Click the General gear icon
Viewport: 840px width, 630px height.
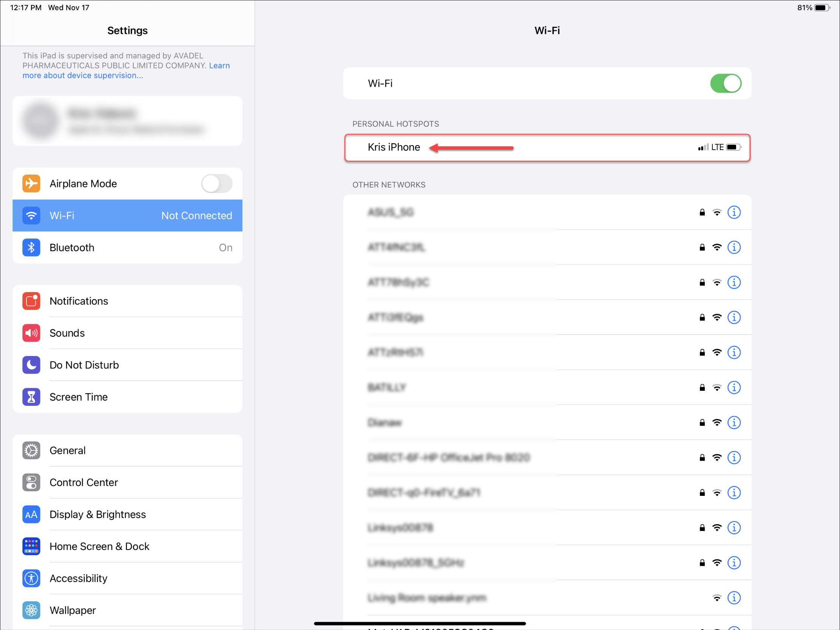[31, 450]
